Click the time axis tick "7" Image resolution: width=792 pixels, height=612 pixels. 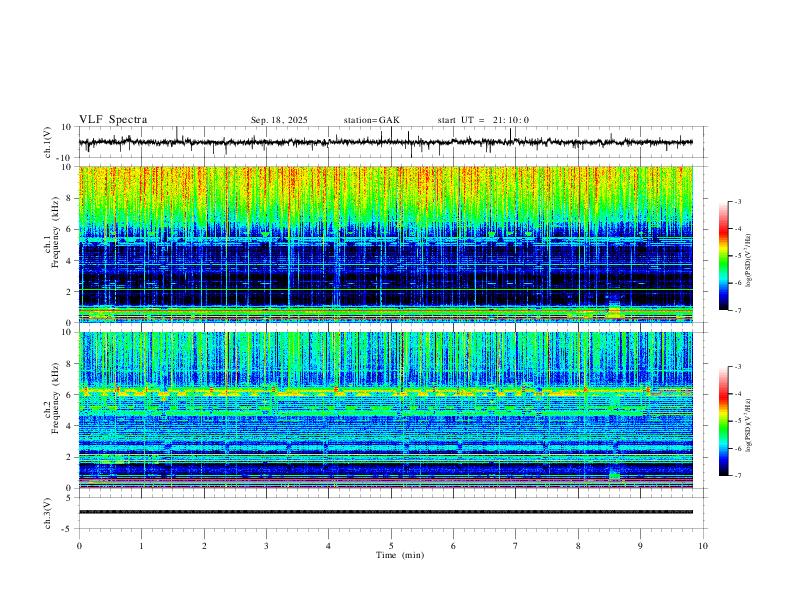pyautogui.click(x=516, y=546)
